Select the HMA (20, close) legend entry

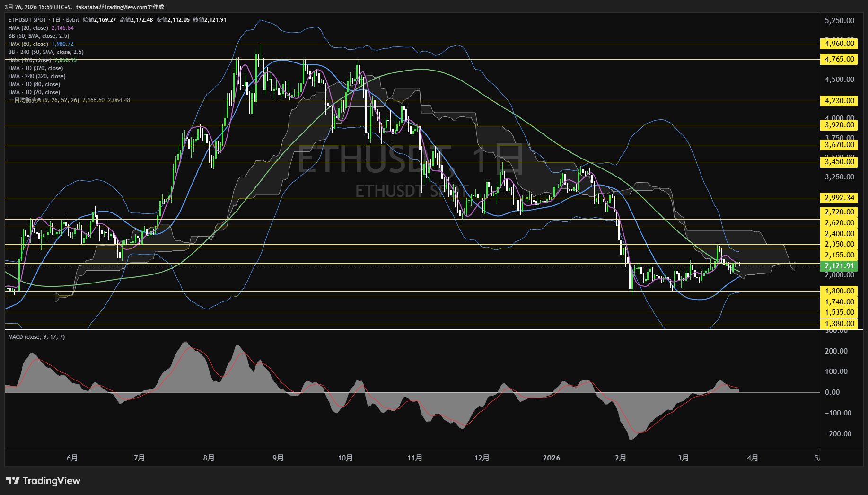(28, 28)
